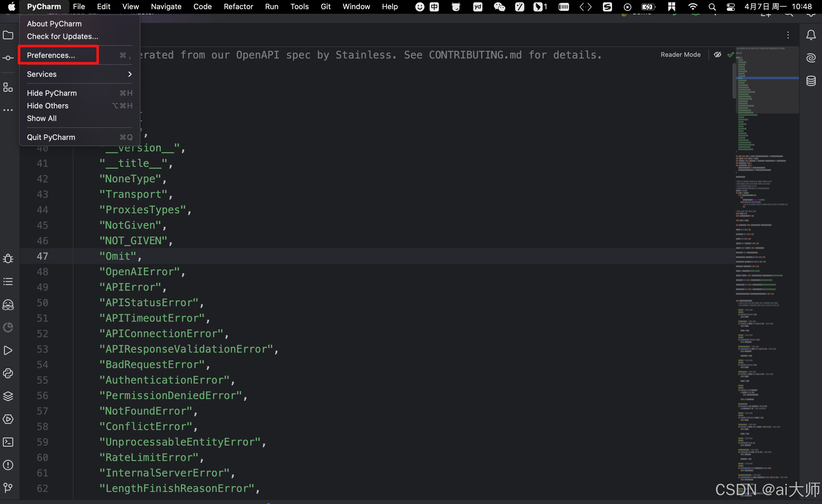
Task: Expand the Services submenu arrow
Action: pos(130,74)
